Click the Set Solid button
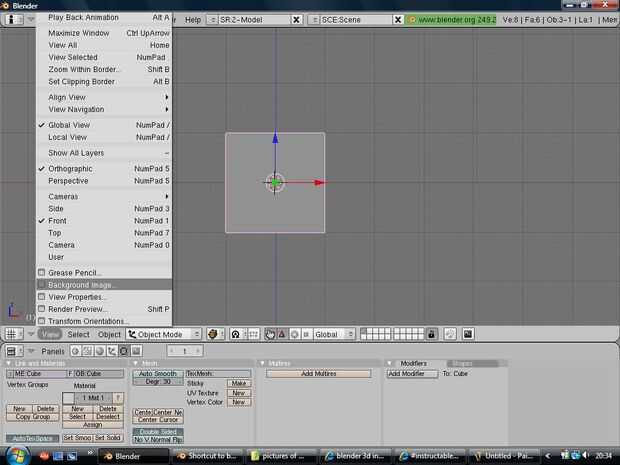This screenshot has width=620, height=465. (x=108, y=438)
